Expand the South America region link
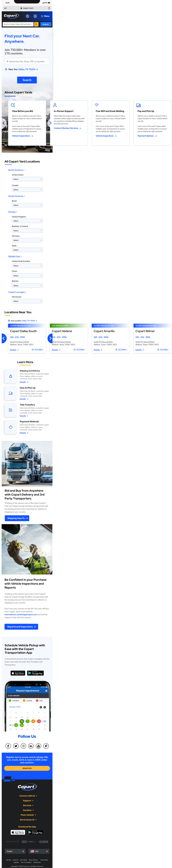172x868 pixels. coord(17,196)
